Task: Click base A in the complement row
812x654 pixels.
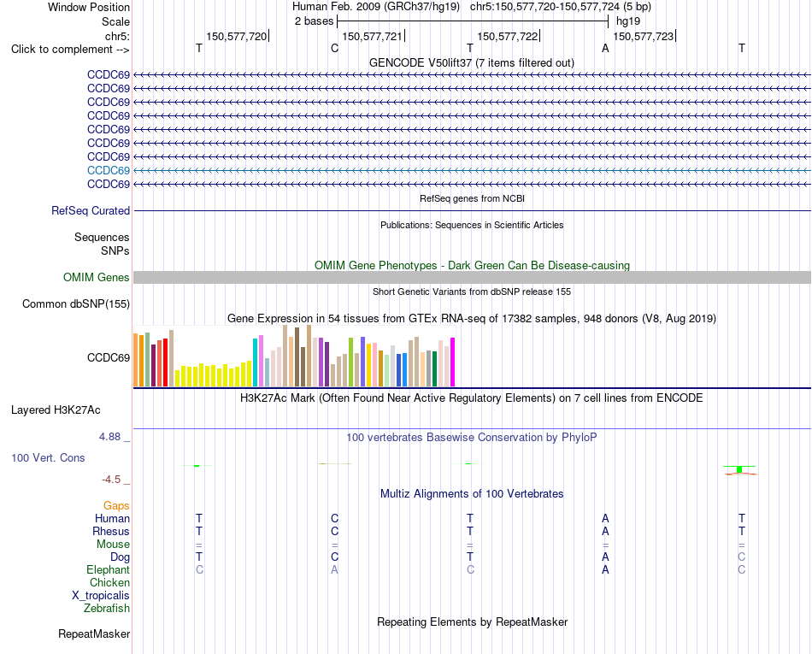Action: (605, 48)
